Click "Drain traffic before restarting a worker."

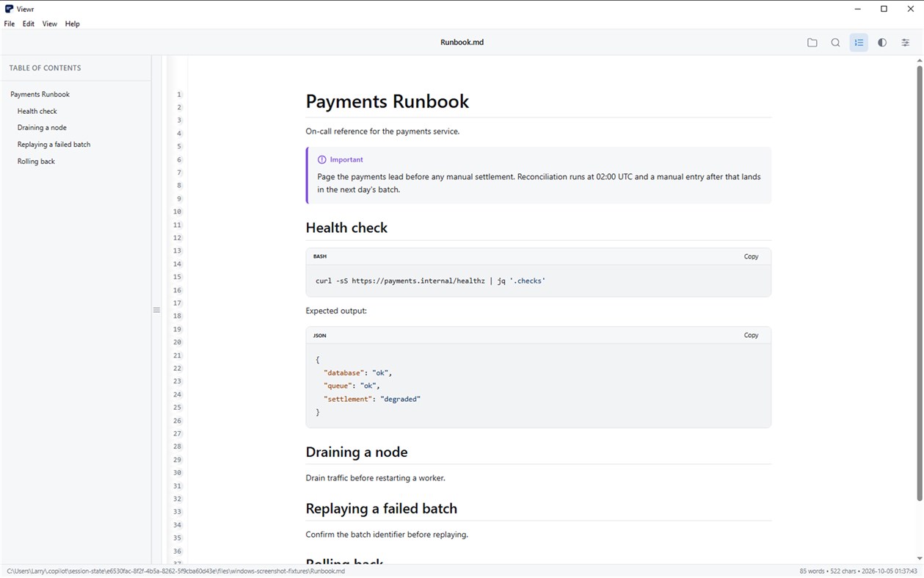click(375, 478)
